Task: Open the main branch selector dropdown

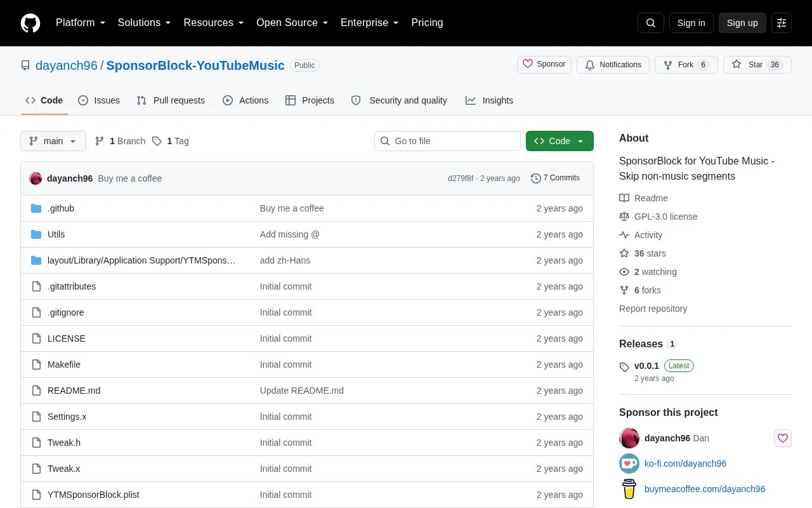Action: point(53,141)
